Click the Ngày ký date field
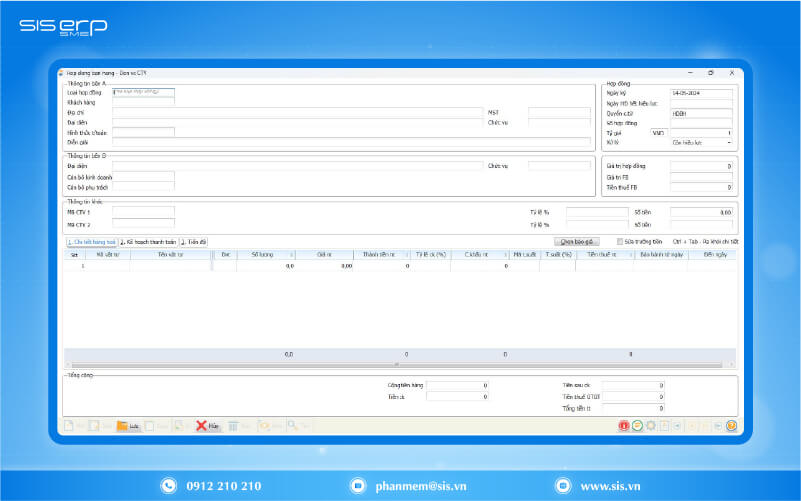This screenshot has height=501, width=801. click(701, 92)
